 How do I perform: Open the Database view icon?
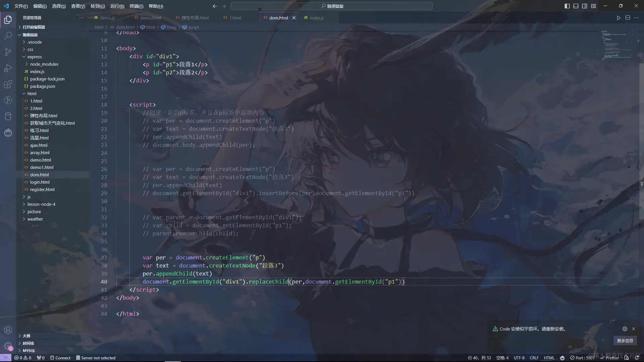[8, 116]
